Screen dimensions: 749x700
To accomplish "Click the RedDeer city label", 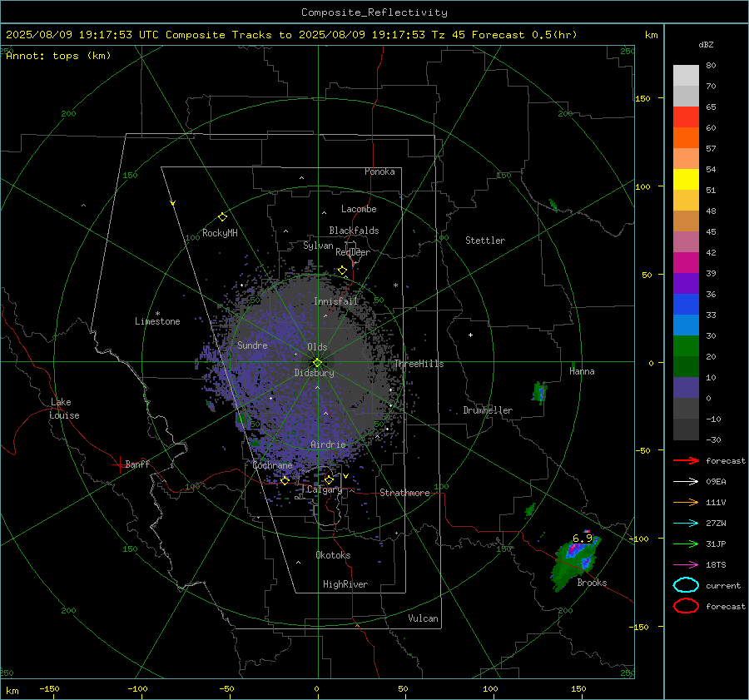I will click(x=353, y=252).
